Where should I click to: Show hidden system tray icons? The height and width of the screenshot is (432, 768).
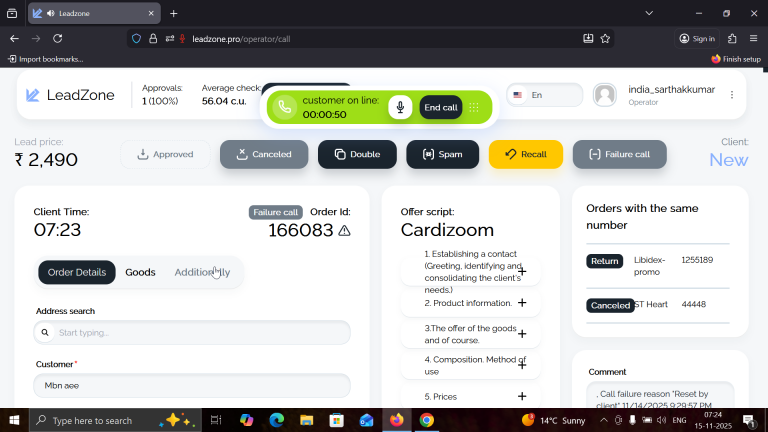pyautogui.click(x=604, y=420)
